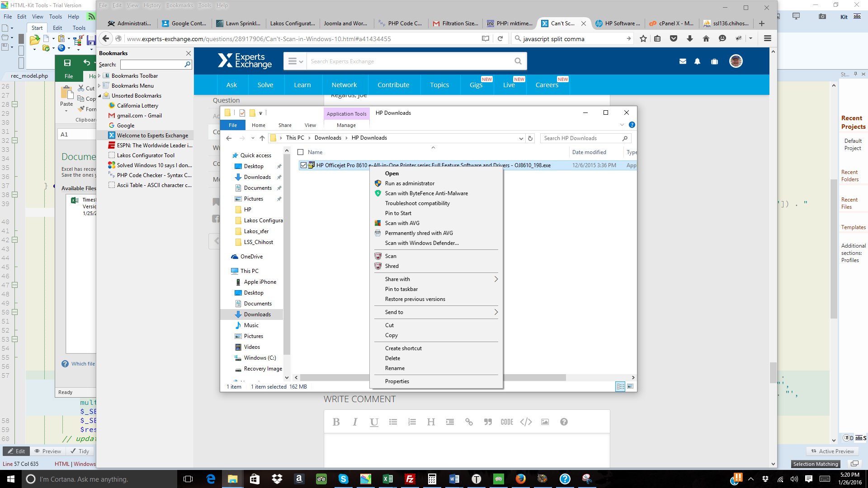Click the blockquote icon in comment editor

488,422
